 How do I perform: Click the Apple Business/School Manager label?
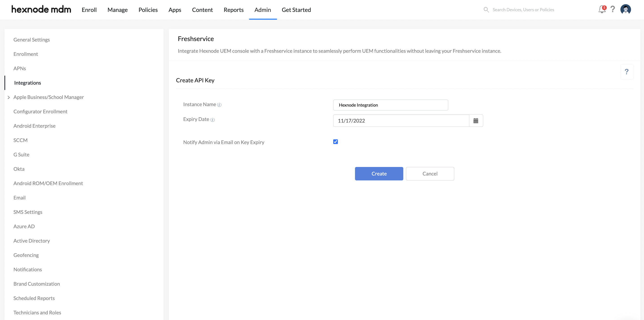click(x=49, y=97)
